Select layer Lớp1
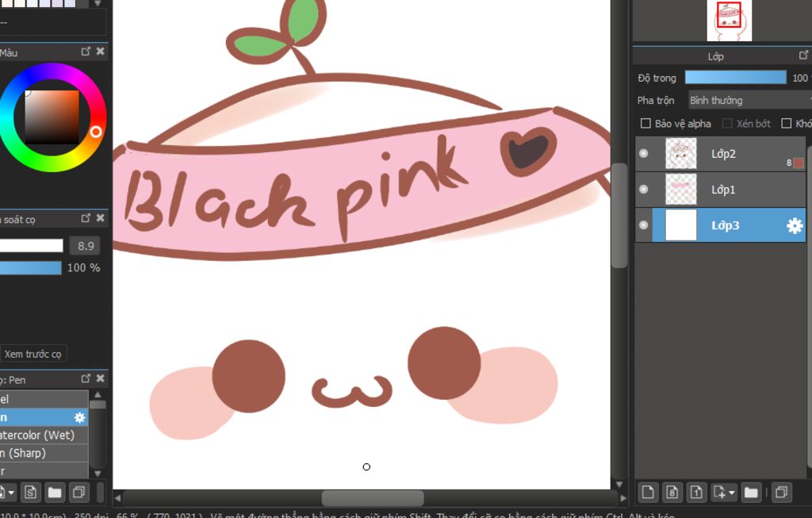The height and width of the screenshot is (518, 812). tap(720, 189)
